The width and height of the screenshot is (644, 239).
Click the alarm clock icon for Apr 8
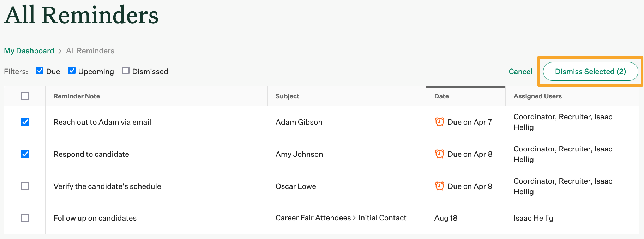pos(439,154)
